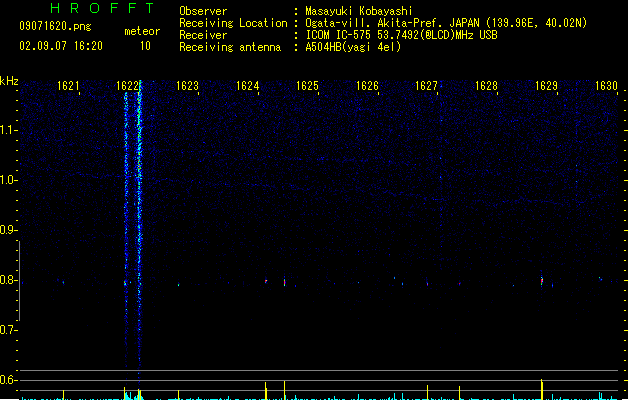The image size is (629, 400).
Task: Click the HROFFT title text
Action: pos(102,8)
